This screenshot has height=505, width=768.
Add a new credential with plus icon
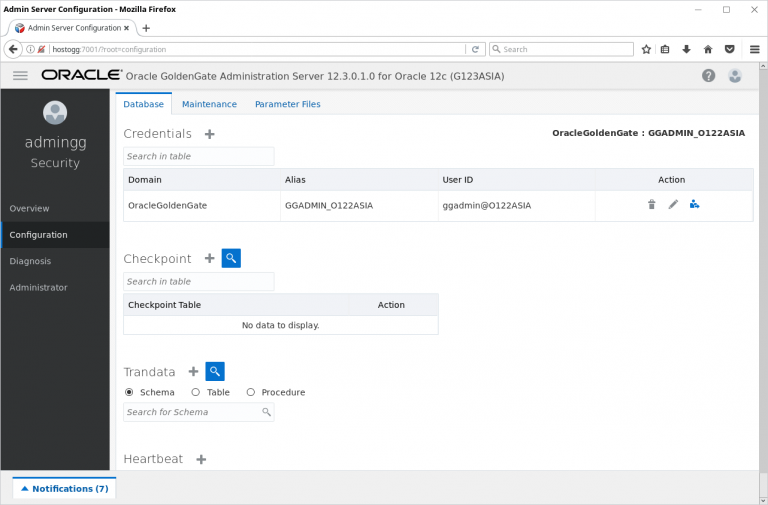209,134
